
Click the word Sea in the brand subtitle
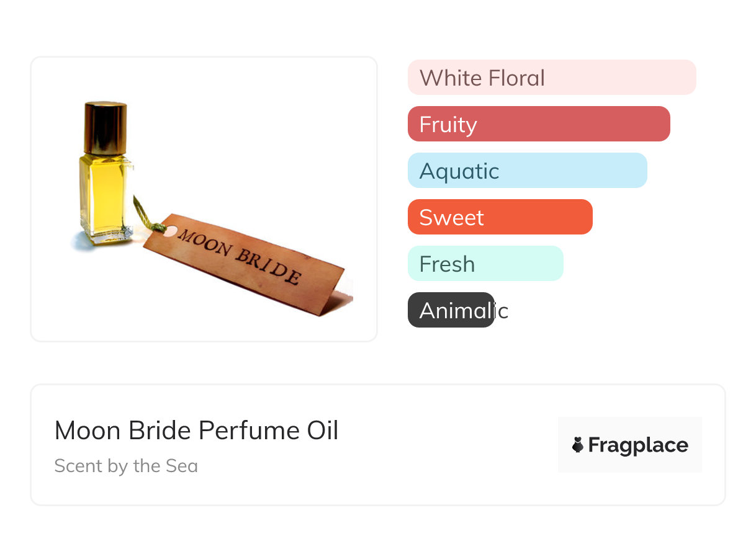pos(181,466)
